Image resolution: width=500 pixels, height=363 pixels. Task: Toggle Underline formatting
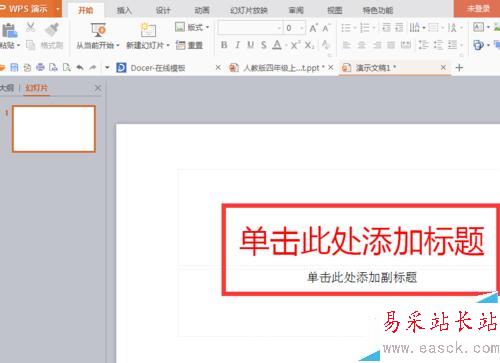coord(251,45)
